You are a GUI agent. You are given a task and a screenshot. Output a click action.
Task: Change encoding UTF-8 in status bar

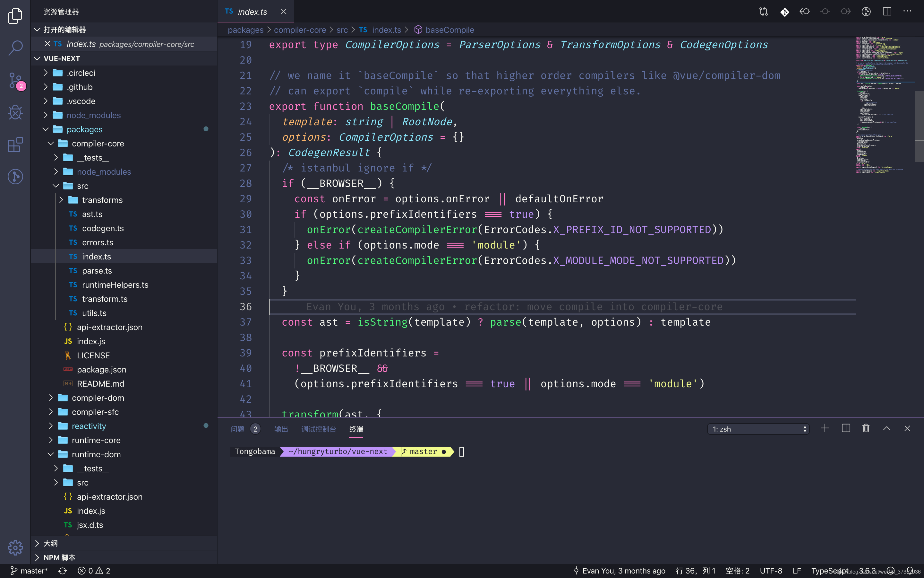click(771, 571)
